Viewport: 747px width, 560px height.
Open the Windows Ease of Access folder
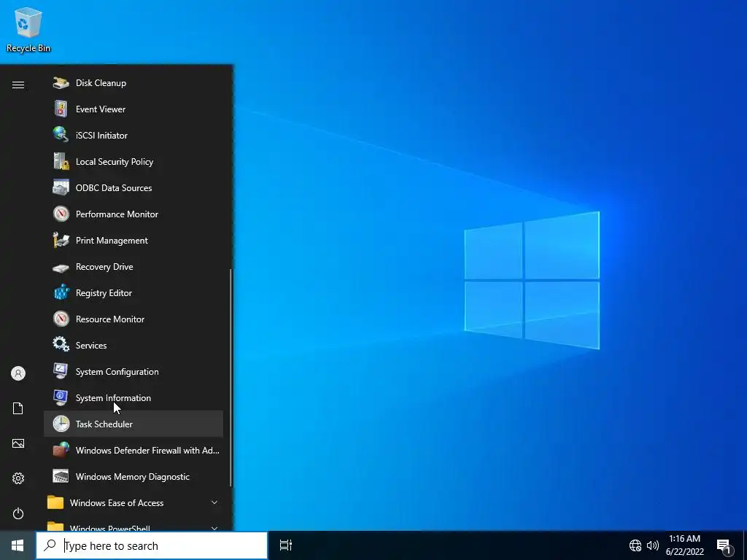133,502
